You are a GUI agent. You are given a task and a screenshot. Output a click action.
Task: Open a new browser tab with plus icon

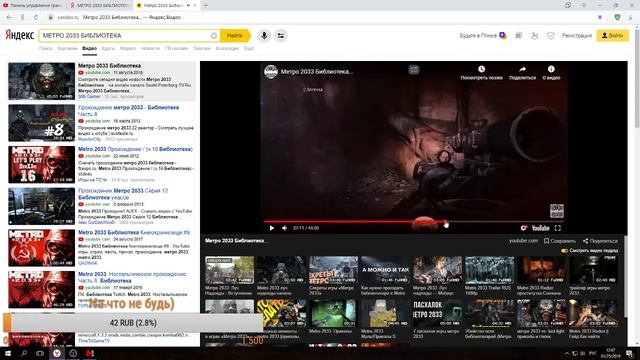click(x=205, y=5)
